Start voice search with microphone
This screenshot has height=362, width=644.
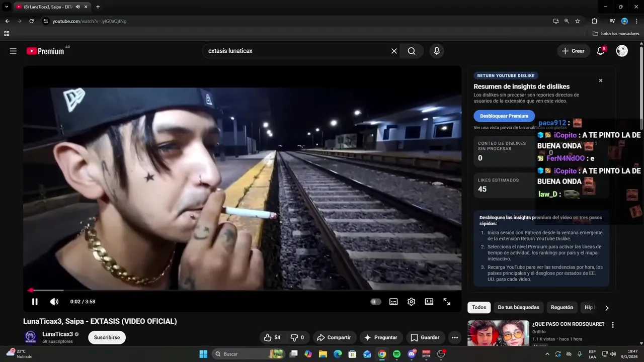[x=436, y=51]
